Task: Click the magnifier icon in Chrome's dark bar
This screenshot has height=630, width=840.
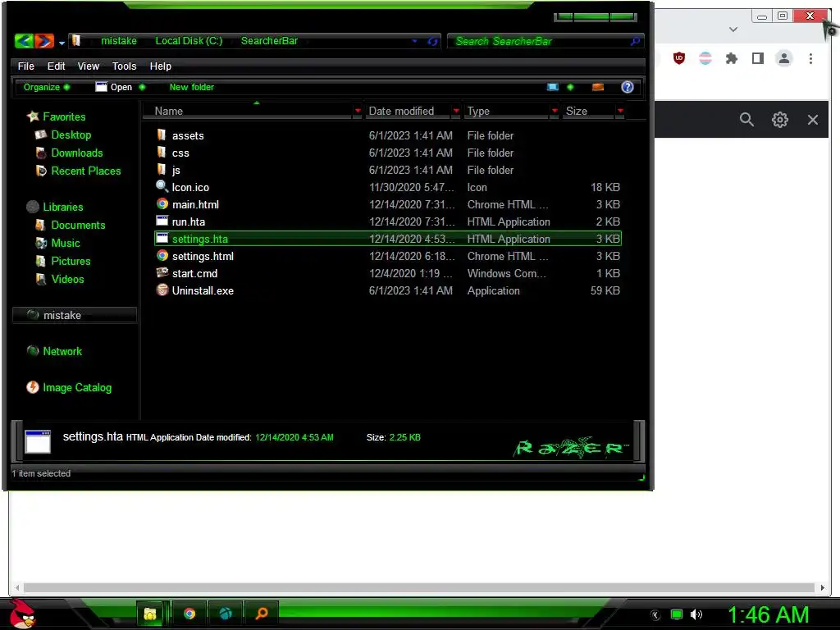Action: point(746,120)
